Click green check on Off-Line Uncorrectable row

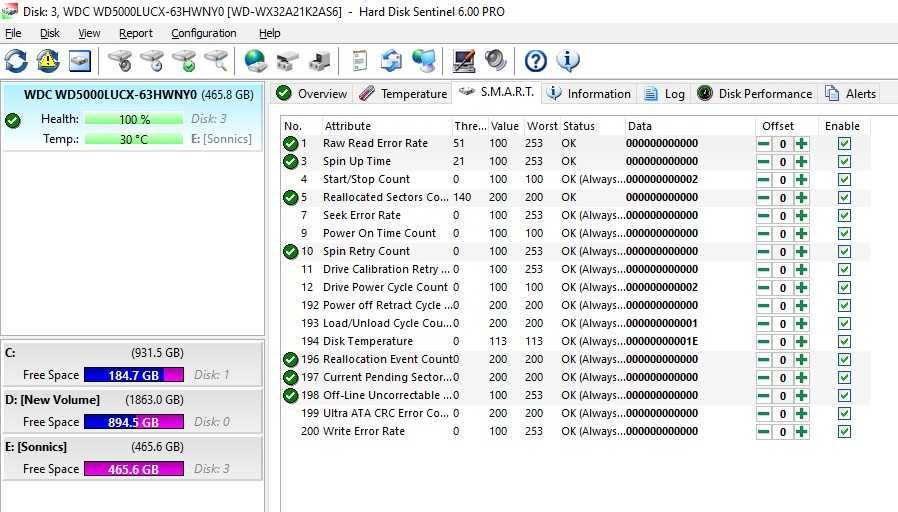click(x=291, y=396)
